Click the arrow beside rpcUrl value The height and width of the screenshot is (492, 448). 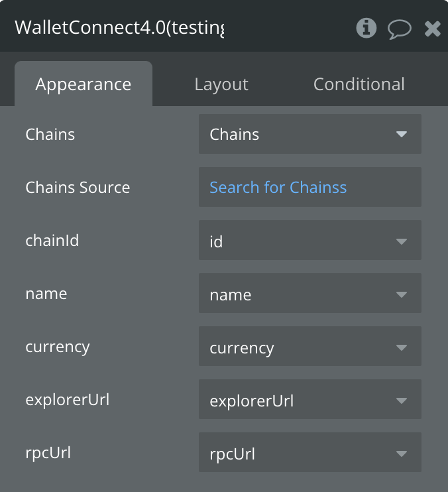[401, 454]
